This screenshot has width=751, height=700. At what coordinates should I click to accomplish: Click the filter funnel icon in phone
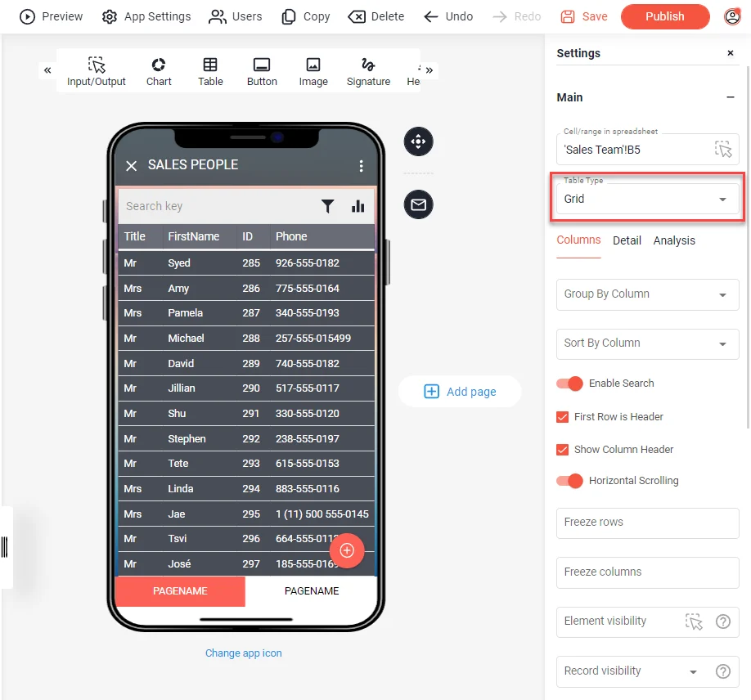tap(327, 206)
